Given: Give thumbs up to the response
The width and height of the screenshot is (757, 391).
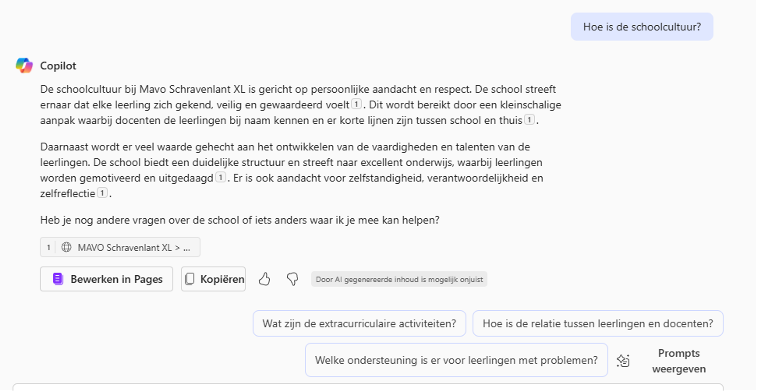Looking at the screenshot, I should (264, 279).
